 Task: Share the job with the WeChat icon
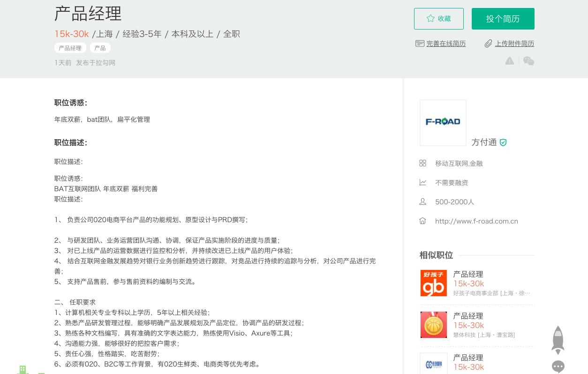(x=528, y=61)
